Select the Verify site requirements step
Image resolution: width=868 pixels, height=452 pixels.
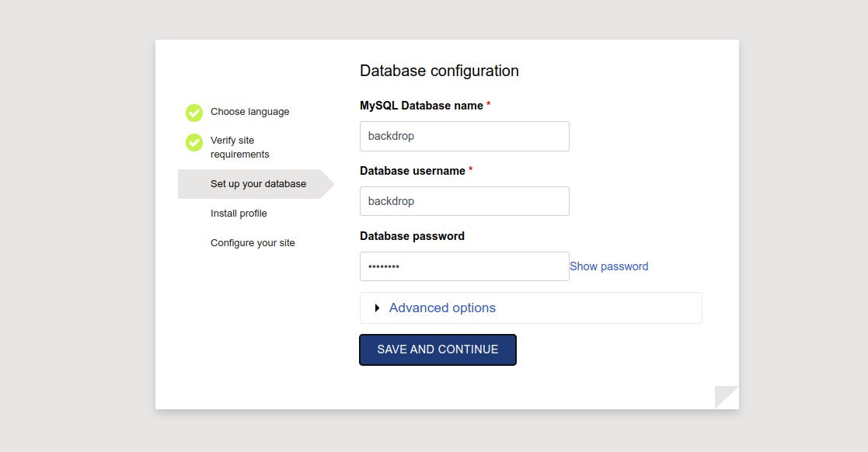[239, 148]
